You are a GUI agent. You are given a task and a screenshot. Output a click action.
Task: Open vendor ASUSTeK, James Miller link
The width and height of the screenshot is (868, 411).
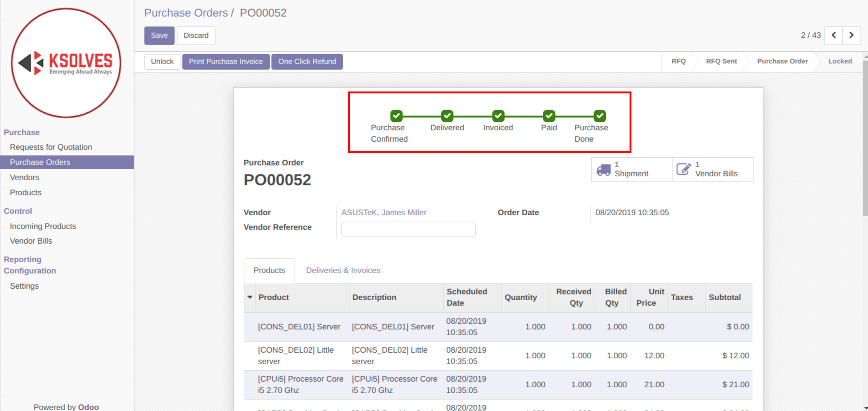point(384,212)
